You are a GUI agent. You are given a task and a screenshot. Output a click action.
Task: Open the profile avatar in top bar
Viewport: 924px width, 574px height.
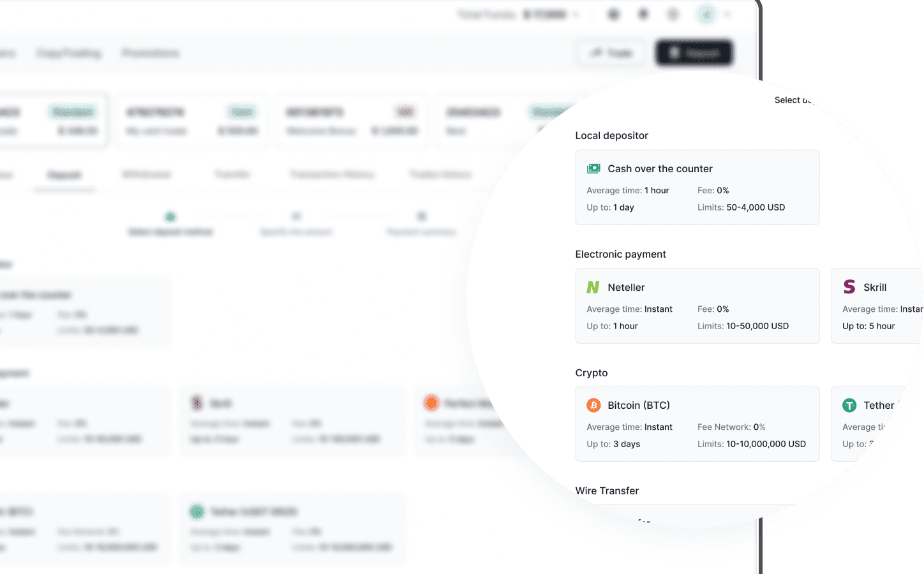(706, 15)
